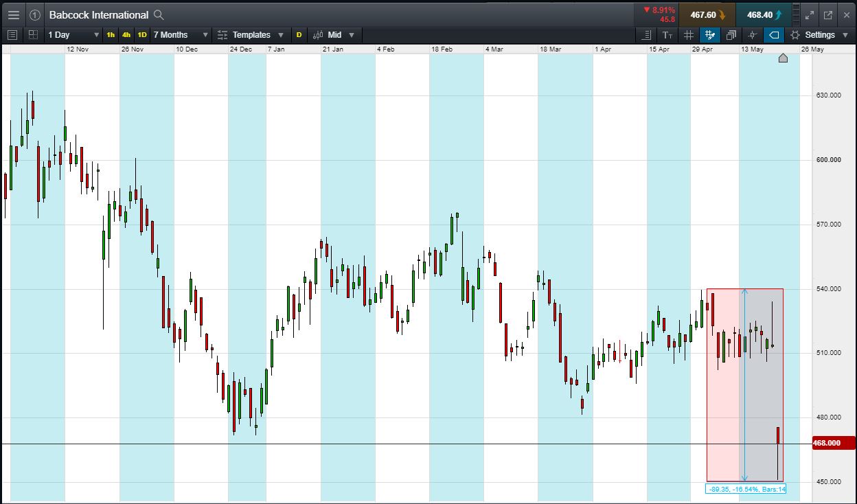Pop out chart into new window

(827, 14)
